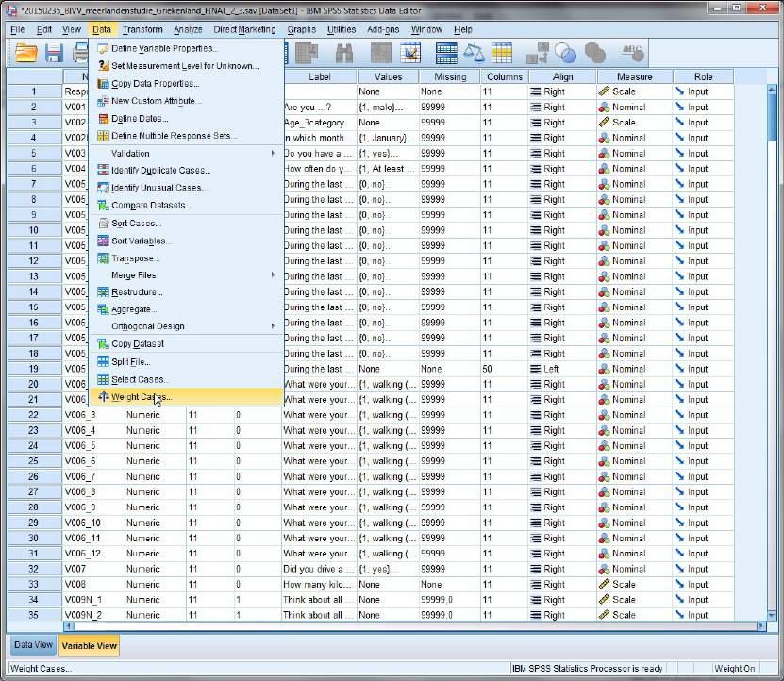
Task: Click the Measure column header
Action: point(635,77)
